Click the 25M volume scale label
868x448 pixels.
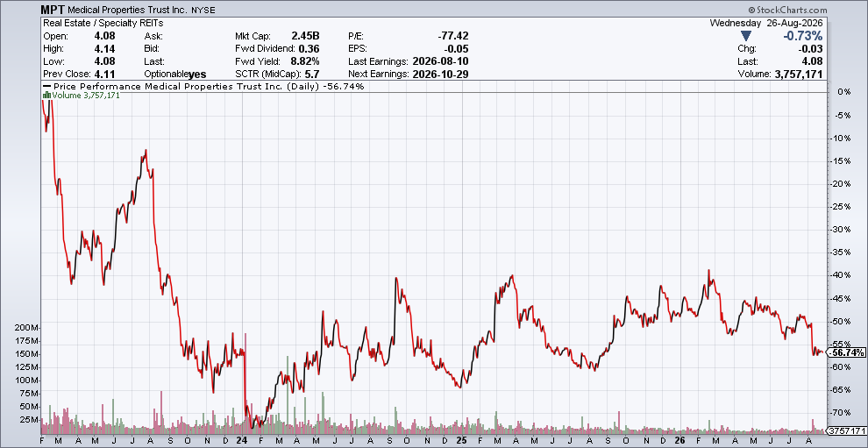[x=31, y=420]
